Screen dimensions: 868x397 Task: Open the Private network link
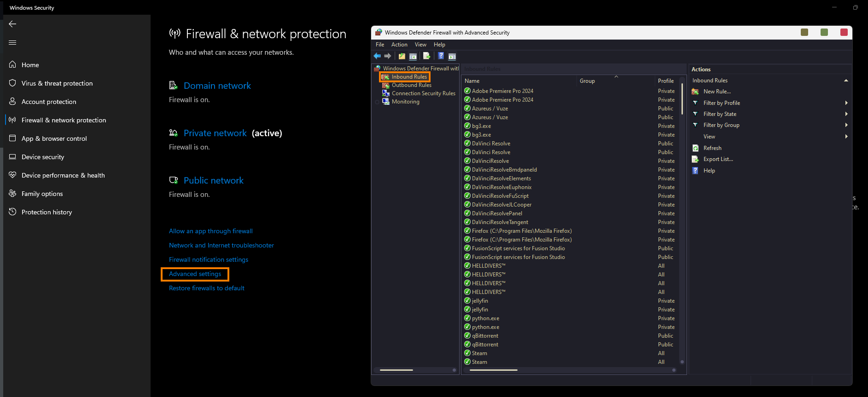(215, 133)
